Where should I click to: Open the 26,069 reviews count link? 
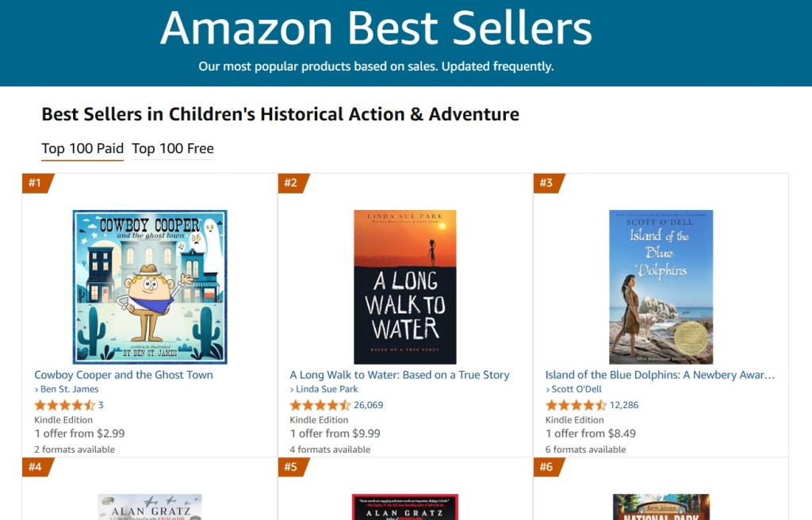(x=369, y=405)
